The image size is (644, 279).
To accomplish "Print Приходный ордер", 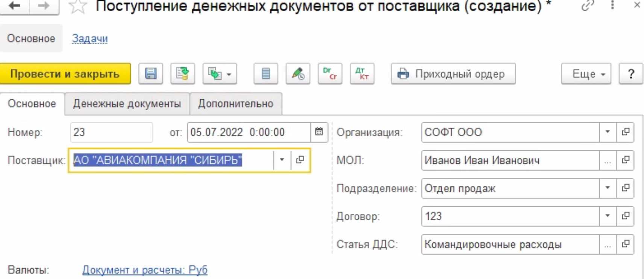I will (453, 73).
